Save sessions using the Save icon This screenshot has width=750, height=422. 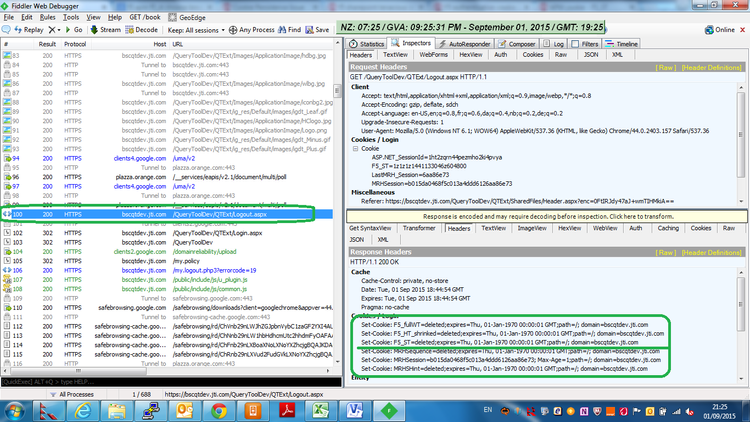321,30
